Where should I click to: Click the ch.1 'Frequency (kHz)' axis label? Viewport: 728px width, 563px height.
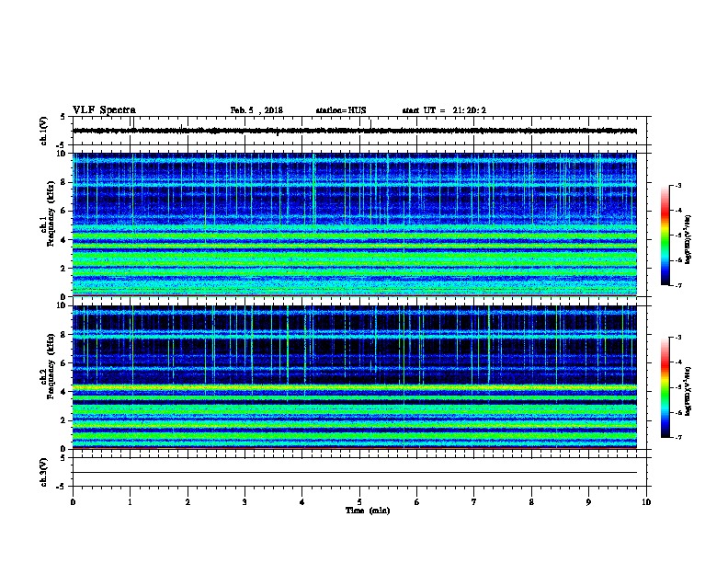tap(51, 214)
